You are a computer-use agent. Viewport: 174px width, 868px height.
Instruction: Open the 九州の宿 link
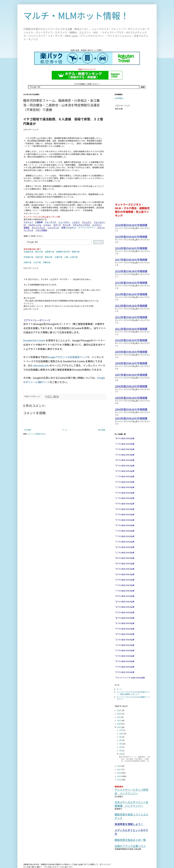[37, 262]
